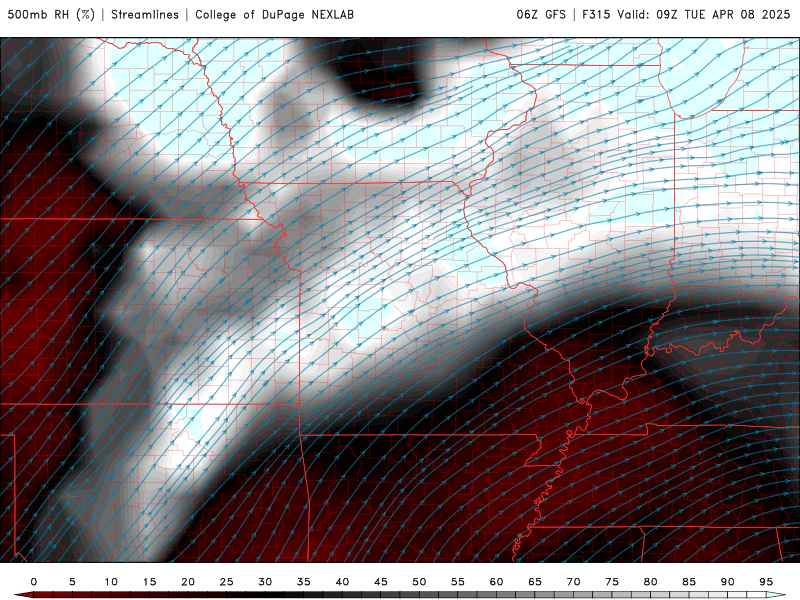Select the "50" legend label
This screenshot has width=800, height=600.
point(419,582)
